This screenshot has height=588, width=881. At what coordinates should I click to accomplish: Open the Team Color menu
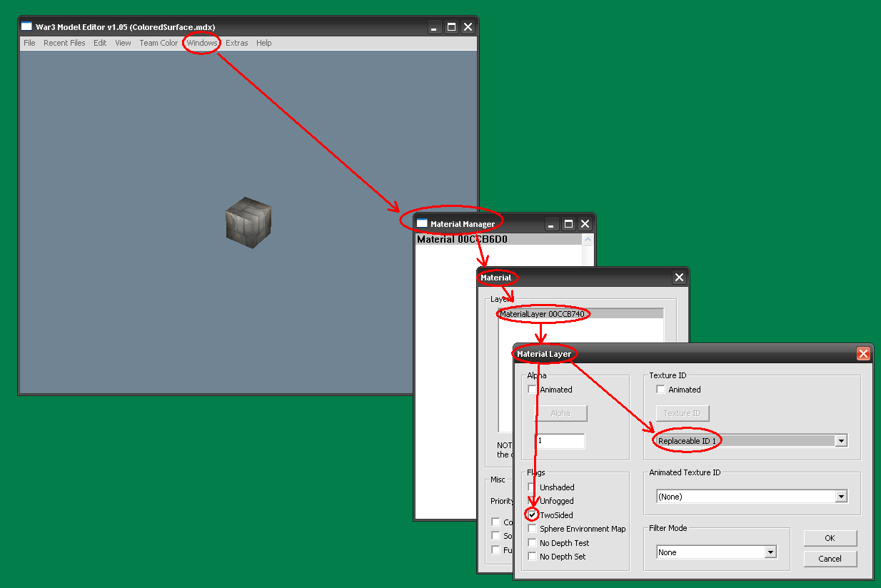(x=158, y=43)
